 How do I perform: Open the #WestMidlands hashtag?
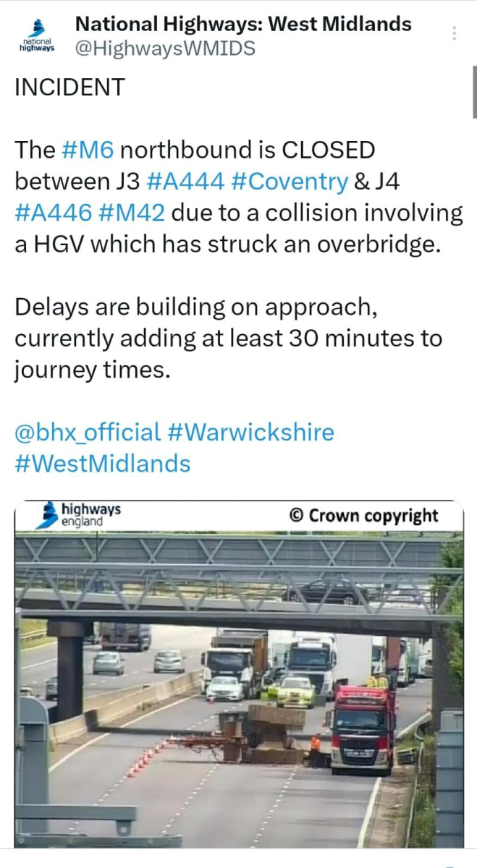point(102,463)
